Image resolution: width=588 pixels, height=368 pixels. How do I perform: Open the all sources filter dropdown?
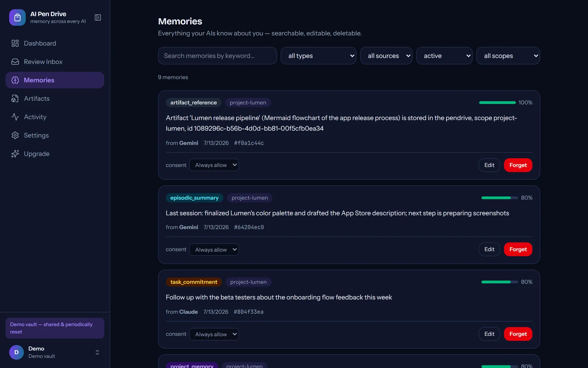tap(386, 56)
